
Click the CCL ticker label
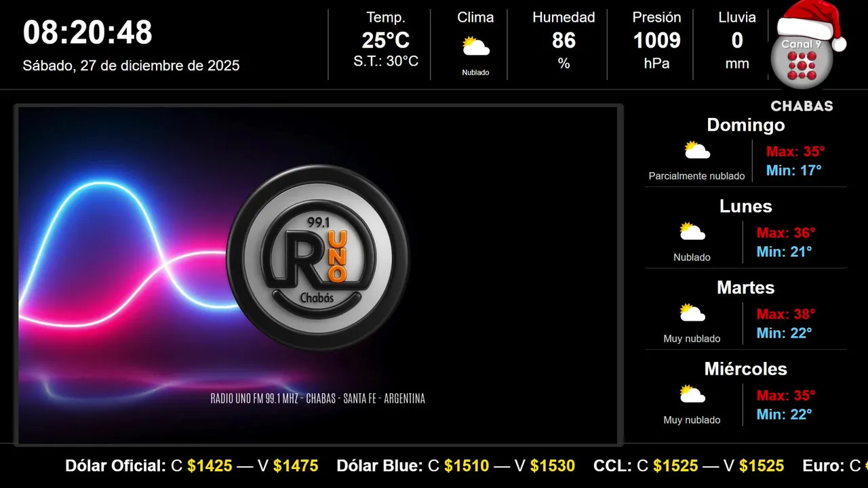(612, 466)
